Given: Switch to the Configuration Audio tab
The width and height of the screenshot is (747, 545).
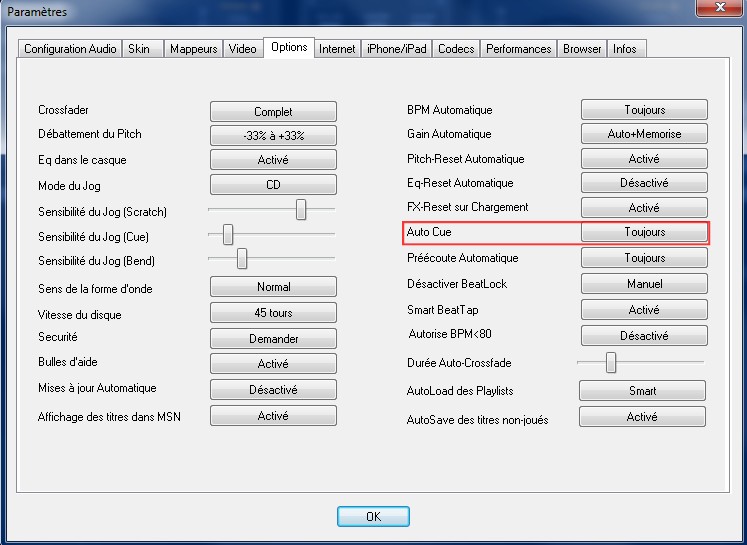Looking at the screenshot, I should click(70, 49).
